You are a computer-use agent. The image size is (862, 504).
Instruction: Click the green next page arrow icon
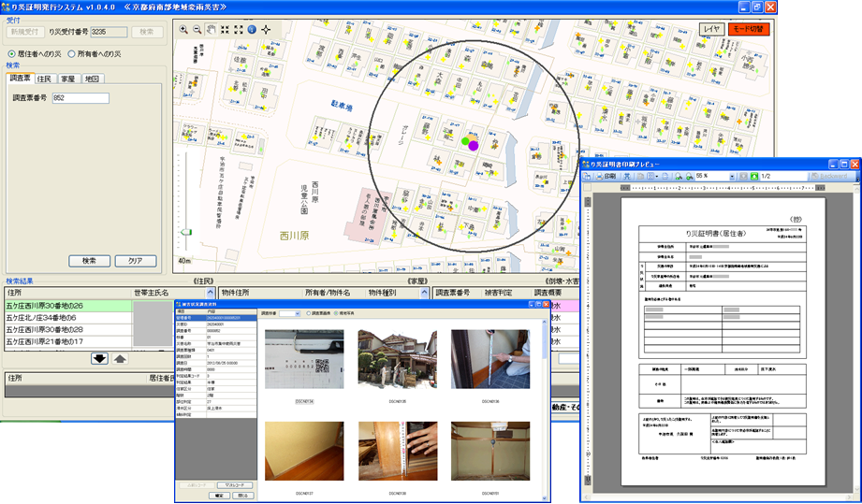click(753, 176)
